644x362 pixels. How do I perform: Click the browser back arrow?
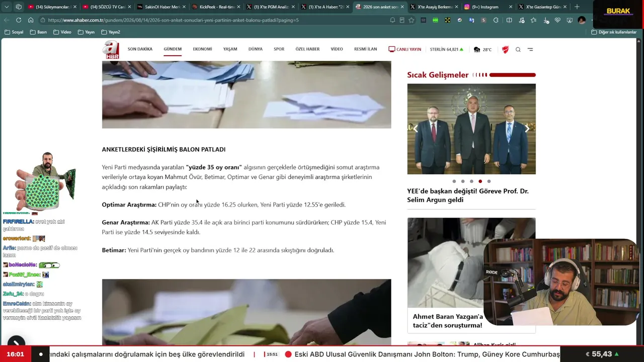pyautogui.click(x=7, y=20)
